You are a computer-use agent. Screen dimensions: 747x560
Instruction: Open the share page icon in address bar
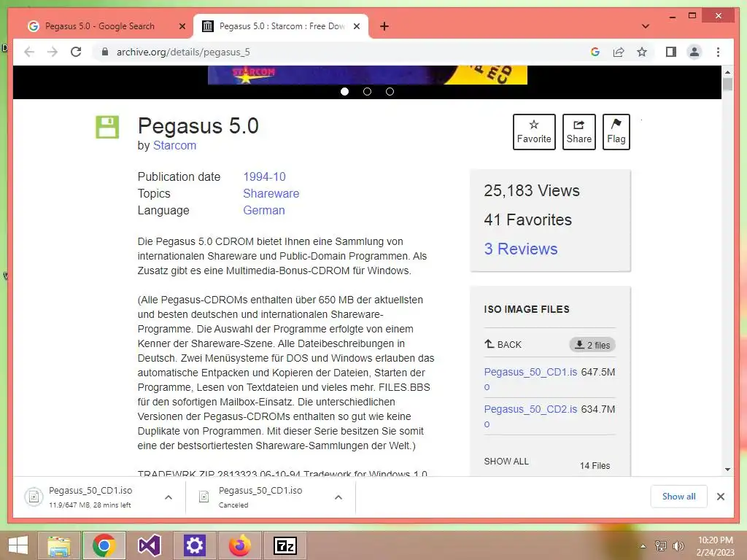coord(619,52)
